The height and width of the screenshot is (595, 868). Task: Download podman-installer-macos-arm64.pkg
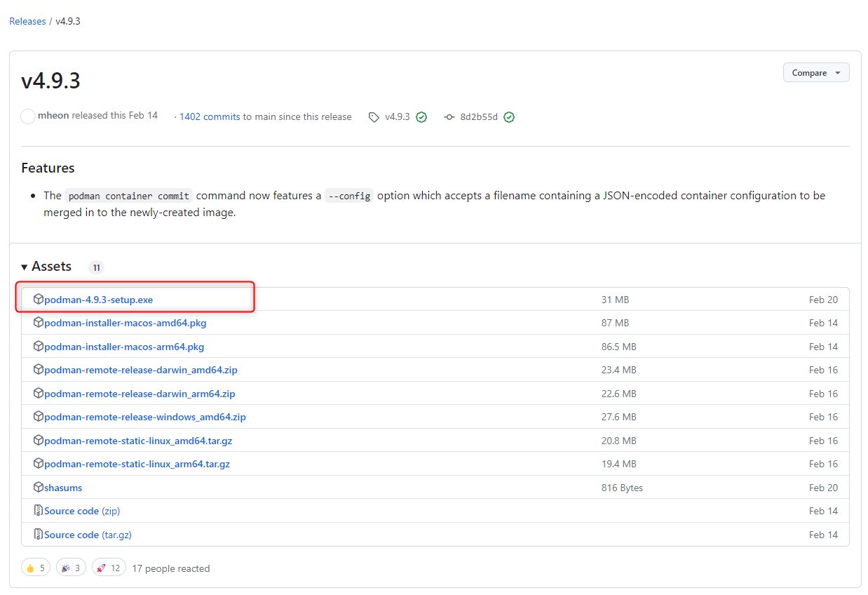coord(124,347)
